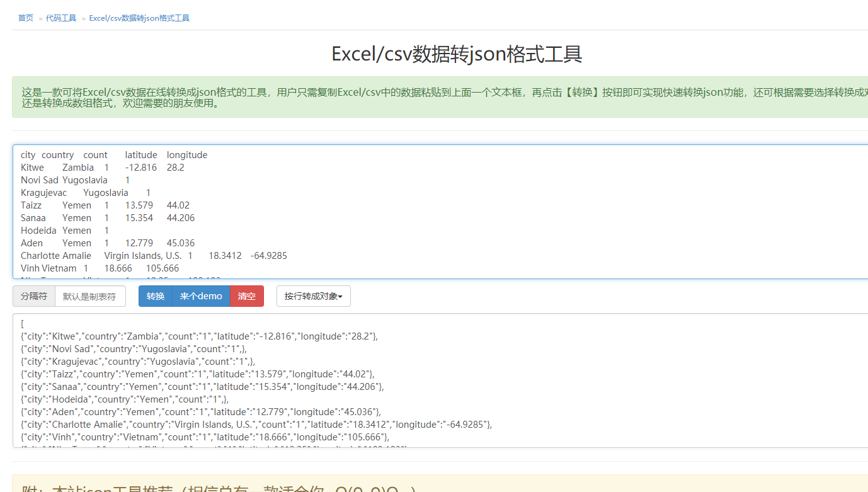Viewport: 868px width, 492px height.
Task: Click the Novi Sad Yugoslavia input row
Action: pyautogui.click(x=75, y=180)
